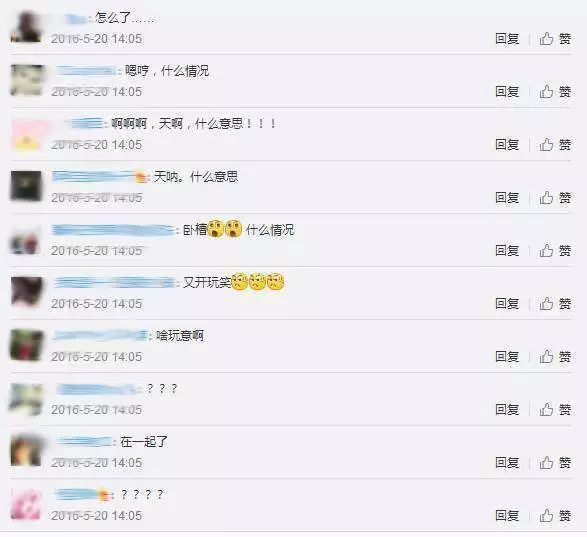The image size is (587, 537).
Task: Open the username before 在一起了
Action: [84, 442]
